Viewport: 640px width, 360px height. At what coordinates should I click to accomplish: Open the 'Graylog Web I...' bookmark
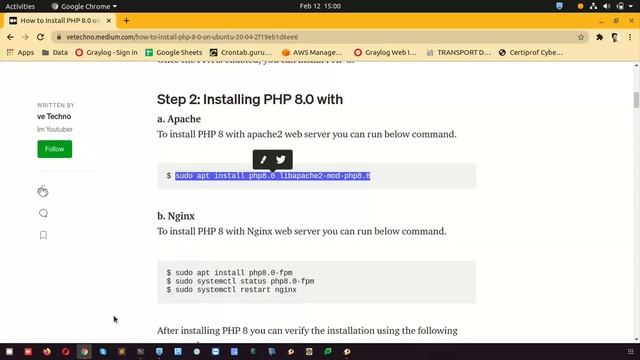click(x=385, y=52)
